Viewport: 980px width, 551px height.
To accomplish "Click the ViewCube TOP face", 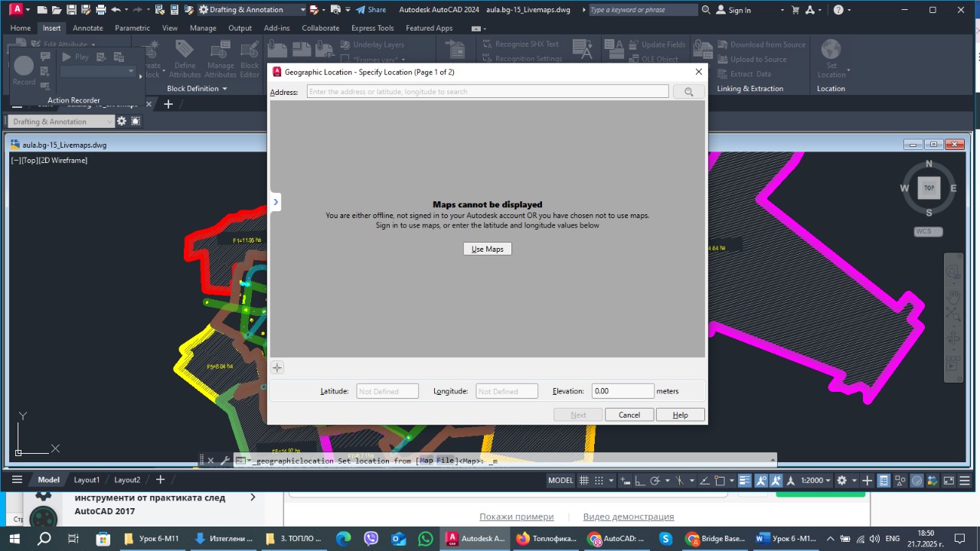I will (929, 187).
